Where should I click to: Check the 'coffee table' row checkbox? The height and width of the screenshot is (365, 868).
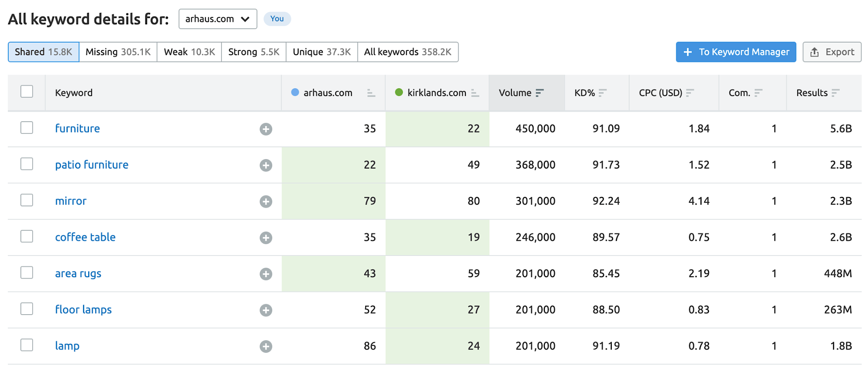click(27, 236)
